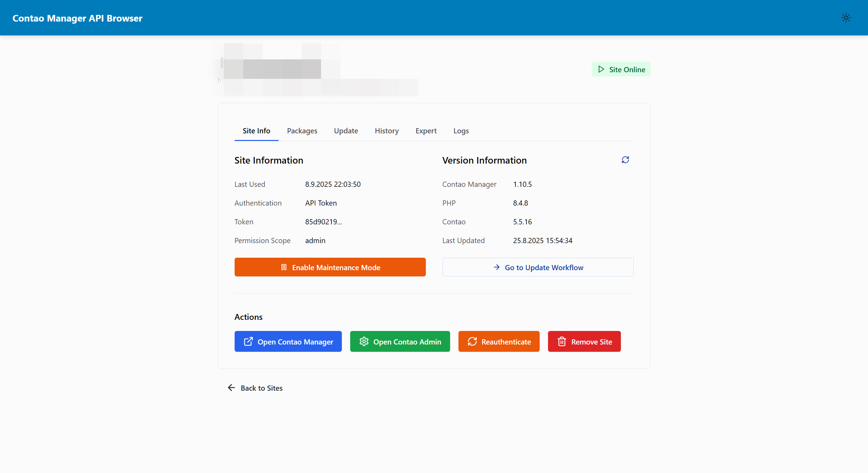The height and width of the screenshot is (473, 868).
Task: View the Logs tab
Action: [461, 131]
